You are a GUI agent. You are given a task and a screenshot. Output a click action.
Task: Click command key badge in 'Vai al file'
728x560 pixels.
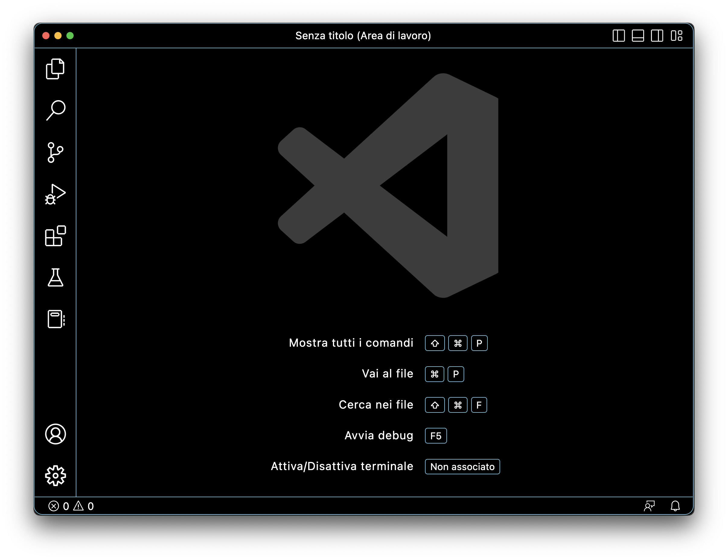pyautogui.click(x=434, y=374)
